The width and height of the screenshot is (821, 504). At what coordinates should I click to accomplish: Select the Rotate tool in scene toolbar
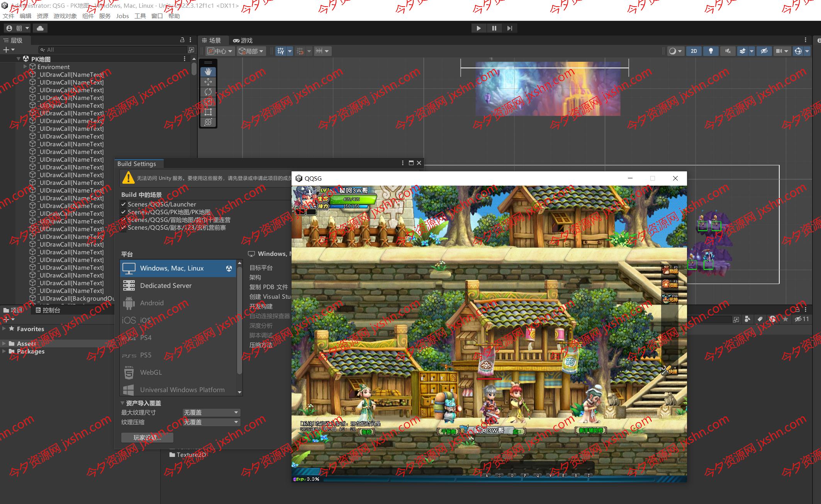208,92
